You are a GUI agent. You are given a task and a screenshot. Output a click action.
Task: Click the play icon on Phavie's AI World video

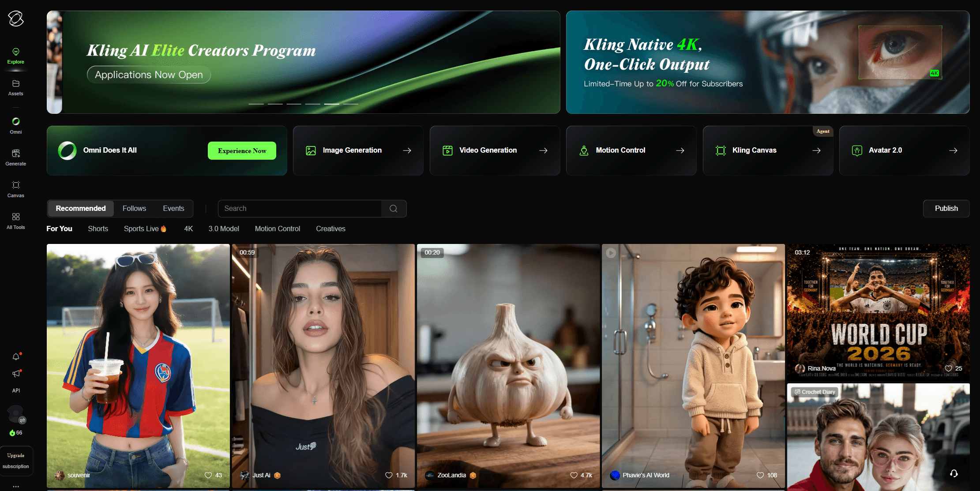pyautogui.click(x=611, y=253)
